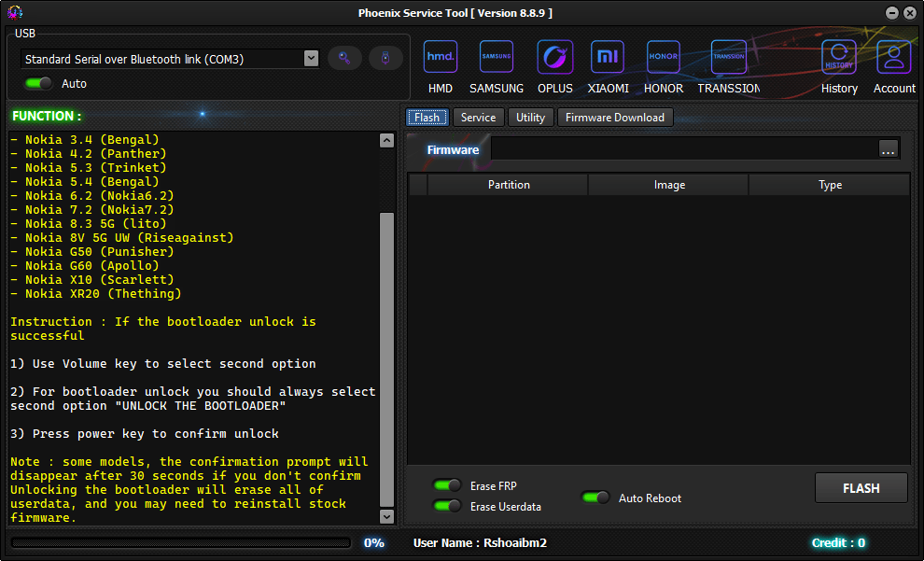The image size is (924, 561).
Task: Click the magnifier scan-port icon
Action: [344, 58]
